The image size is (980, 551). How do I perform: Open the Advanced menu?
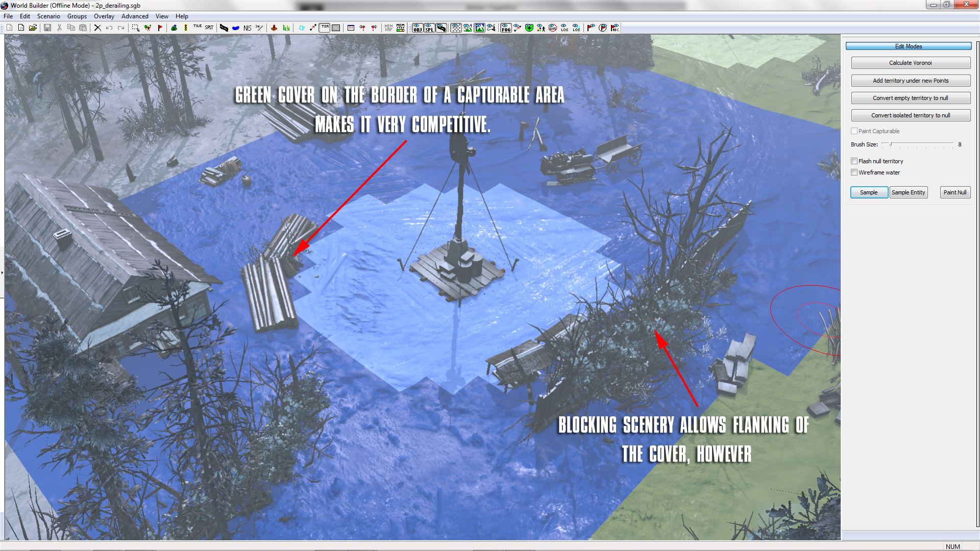point(135,16)
